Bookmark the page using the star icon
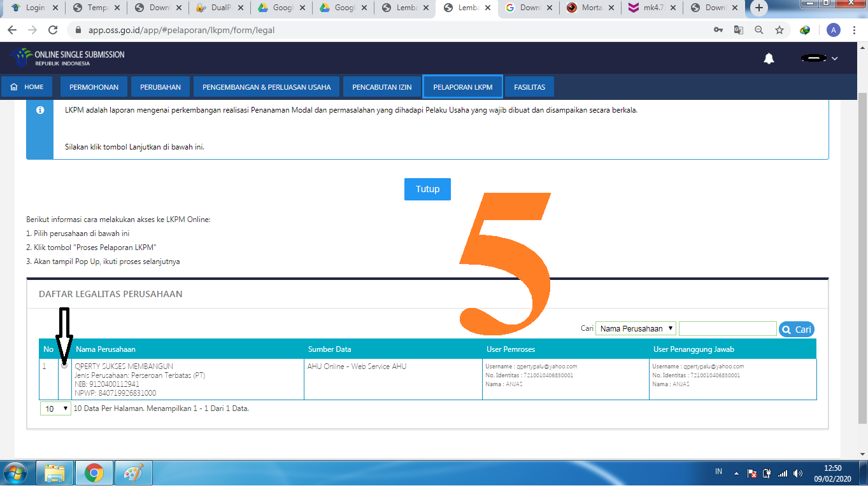868x488 pixels. click(779, 29)
